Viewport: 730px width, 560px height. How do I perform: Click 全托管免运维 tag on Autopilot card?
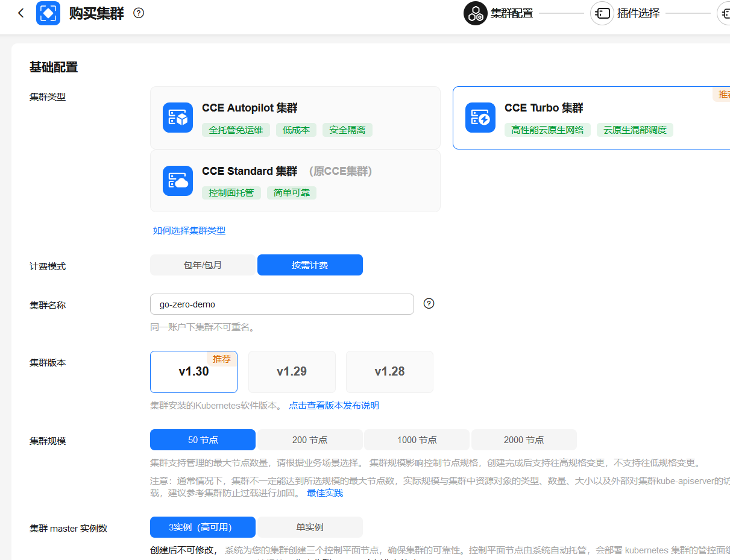pos(236,130)
